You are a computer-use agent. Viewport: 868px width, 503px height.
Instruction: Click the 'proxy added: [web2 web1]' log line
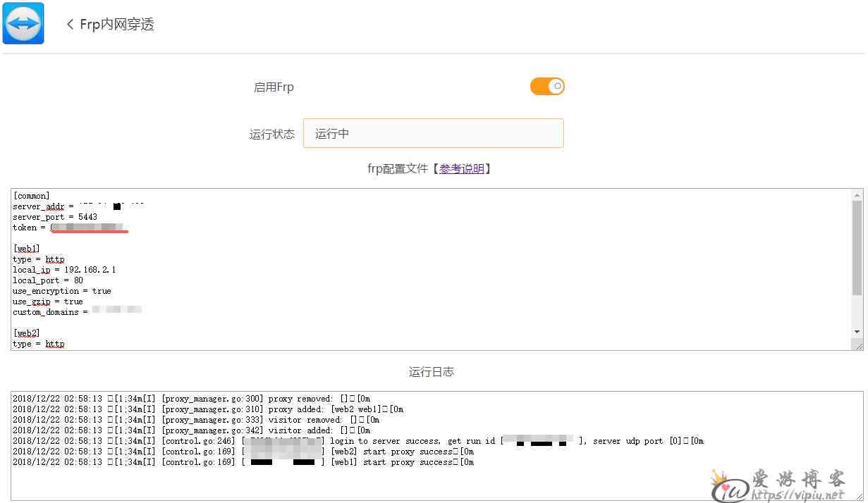pos(208,409)
